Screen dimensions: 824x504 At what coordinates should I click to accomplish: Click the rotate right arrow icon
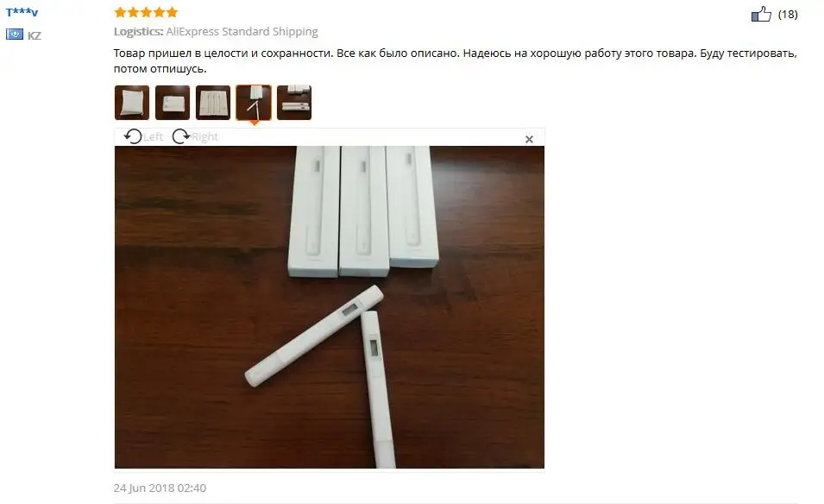(181, 136)
